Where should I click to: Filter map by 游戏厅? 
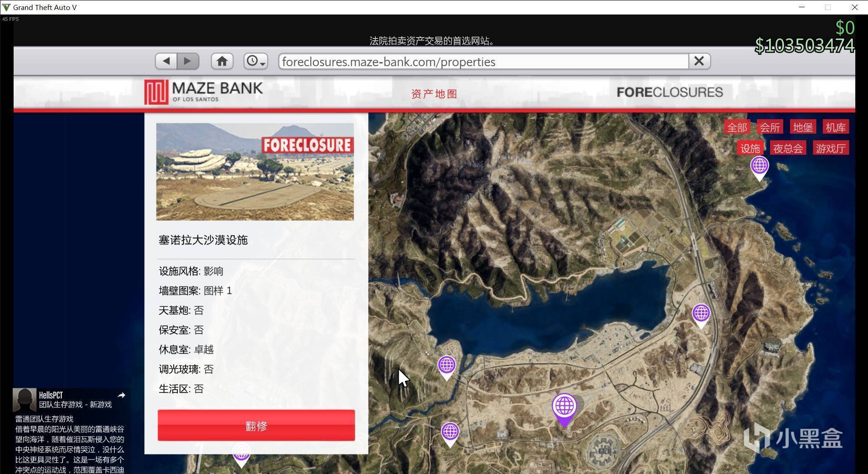pyautogui.click(x=831, y=148)
